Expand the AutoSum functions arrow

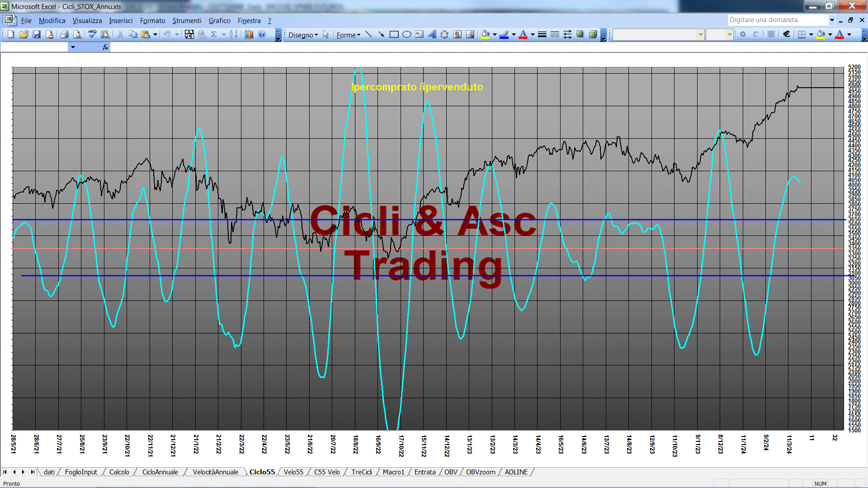[224, 34]
